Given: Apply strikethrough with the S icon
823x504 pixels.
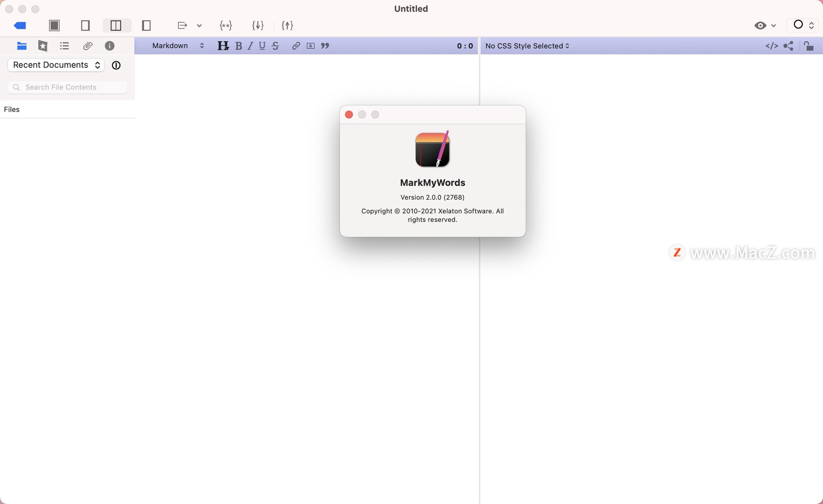Looking at the screenshot, I should click(x=276, y=46).
